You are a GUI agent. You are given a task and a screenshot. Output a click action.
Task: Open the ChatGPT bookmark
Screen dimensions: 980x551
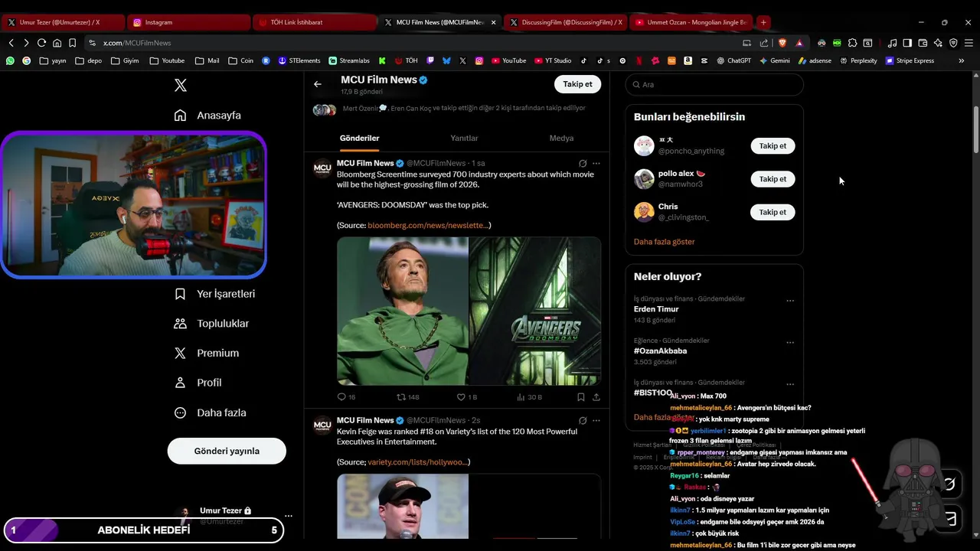click(x=733, y=60)
